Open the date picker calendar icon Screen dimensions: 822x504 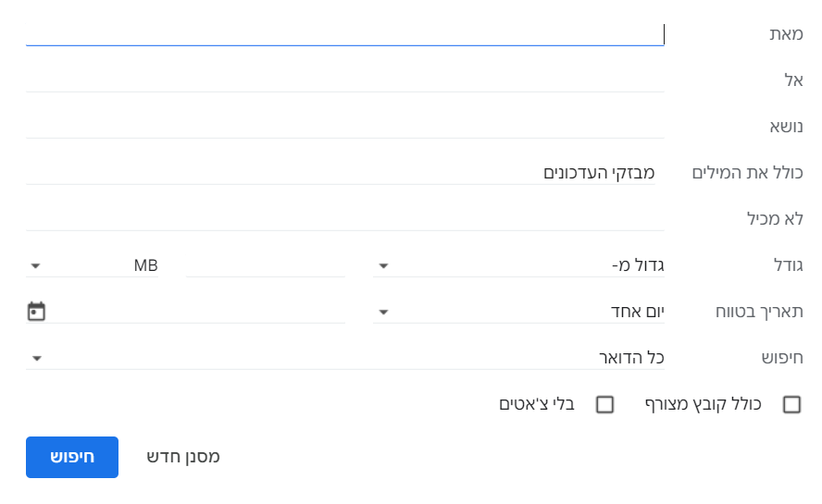click(36, 312)
